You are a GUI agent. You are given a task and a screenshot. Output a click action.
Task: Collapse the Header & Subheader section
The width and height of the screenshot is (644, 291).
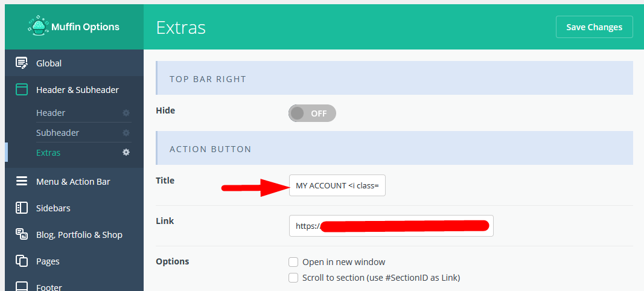(74, 89)
